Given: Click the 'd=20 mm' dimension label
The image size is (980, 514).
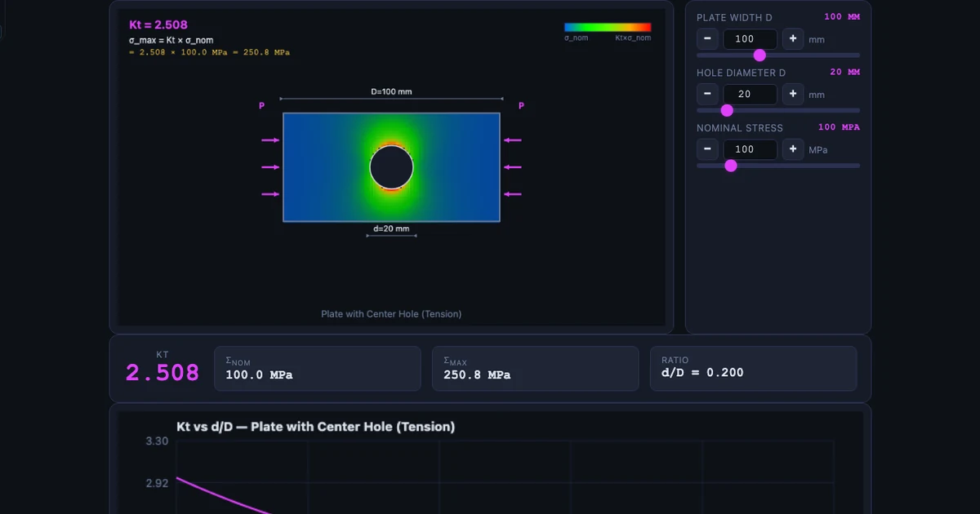Looking at the screenshot, I should tap(391, 228).
